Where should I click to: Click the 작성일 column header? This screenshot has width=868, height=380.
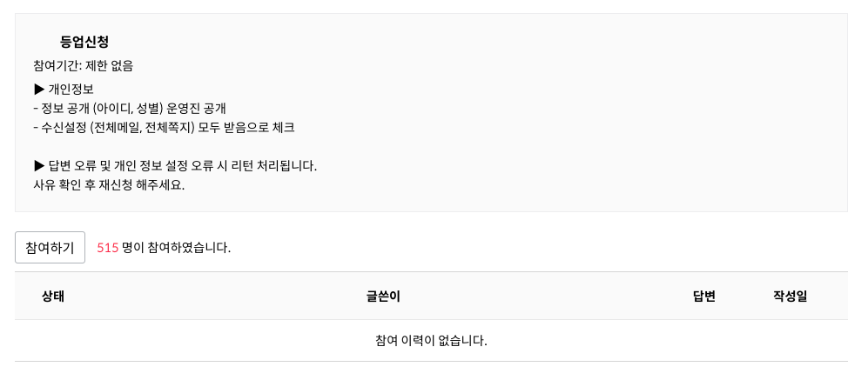[790, 296]
